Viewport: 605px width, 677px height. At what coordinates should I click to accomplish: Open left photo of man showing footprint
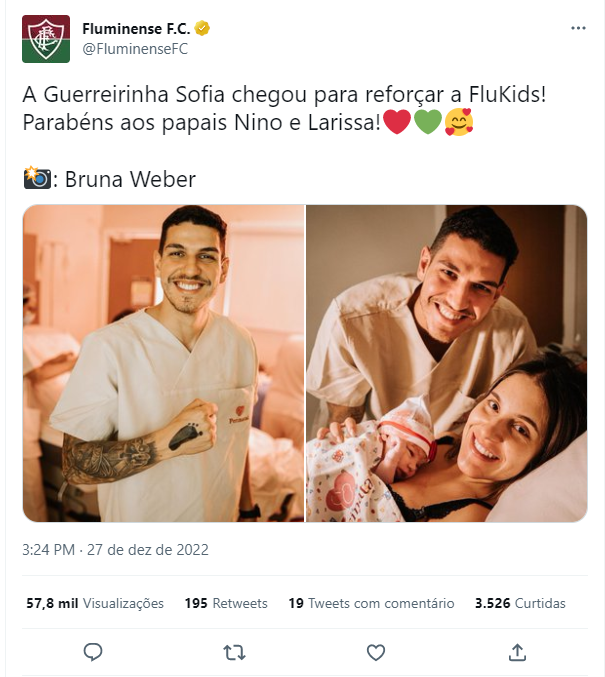click(164, 363)
